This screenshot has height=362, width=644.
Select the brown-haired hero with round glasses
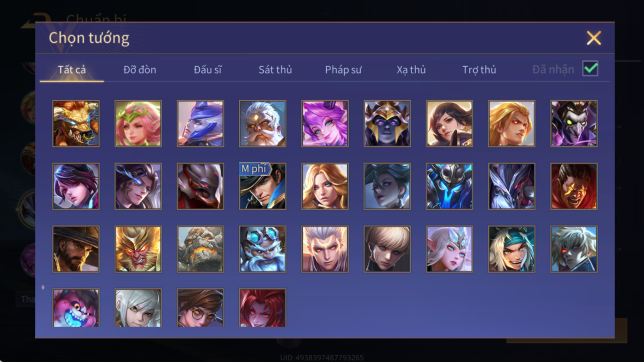(201, 308)
